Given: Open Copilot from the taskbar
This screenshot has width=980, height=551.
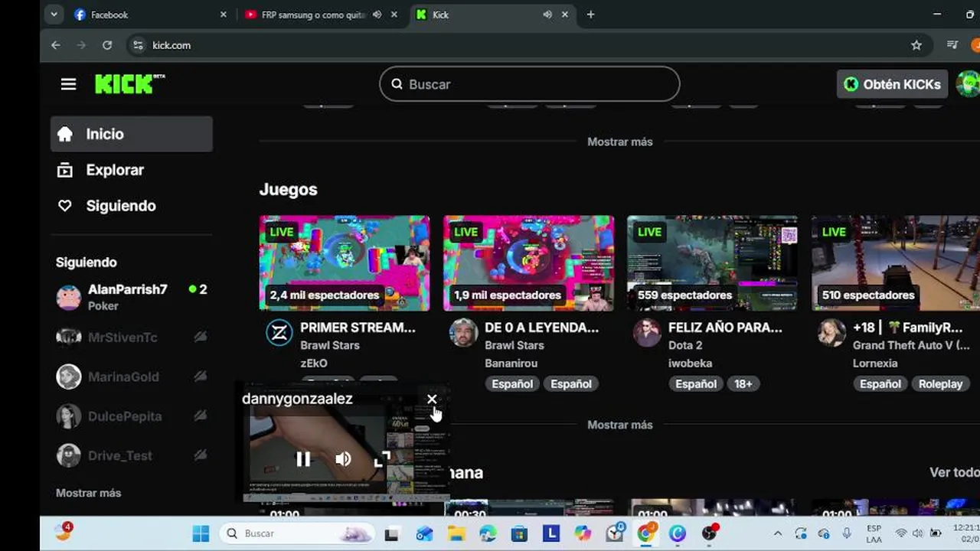Looking at the screenshot, I should click(583, 533).
